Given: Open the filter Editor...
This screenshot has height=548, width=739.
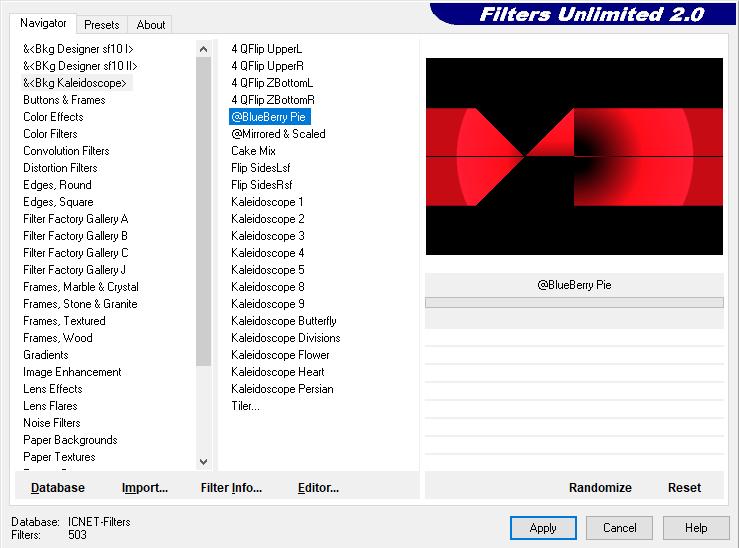Looking at the screenshot, I should [318, 488].
